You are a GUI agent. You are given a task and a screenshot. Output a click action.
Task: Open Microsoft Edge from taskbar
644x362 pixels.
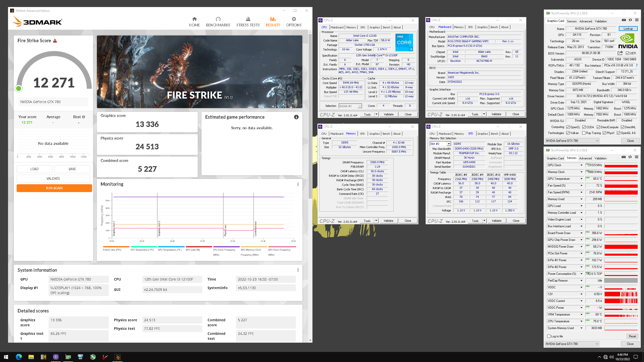pos(19,357)
